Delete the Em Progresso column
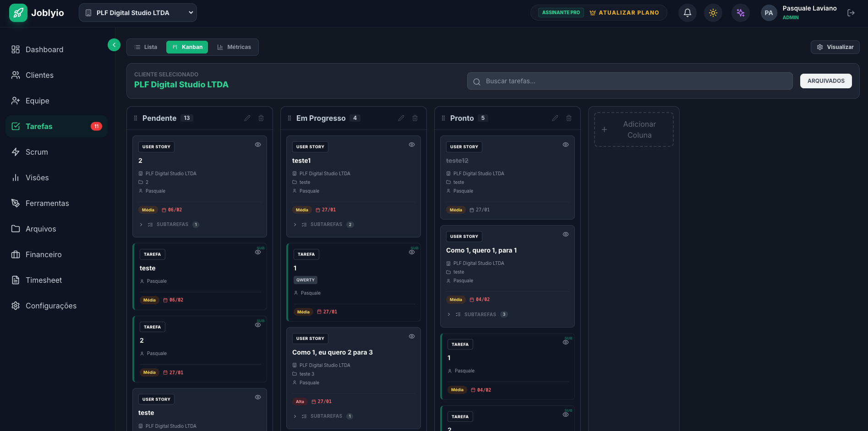Image resolution: width=868 pixels, height=431 pixels. (415, 118)
